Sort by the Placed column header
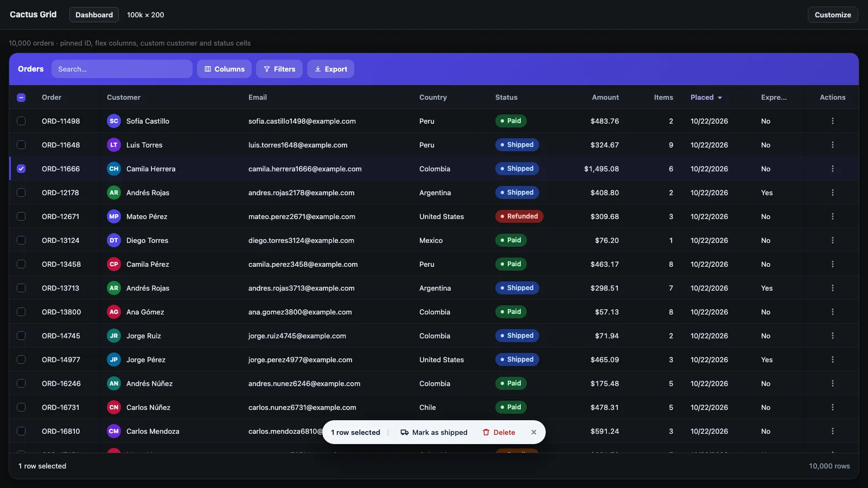 coord(706,98)
